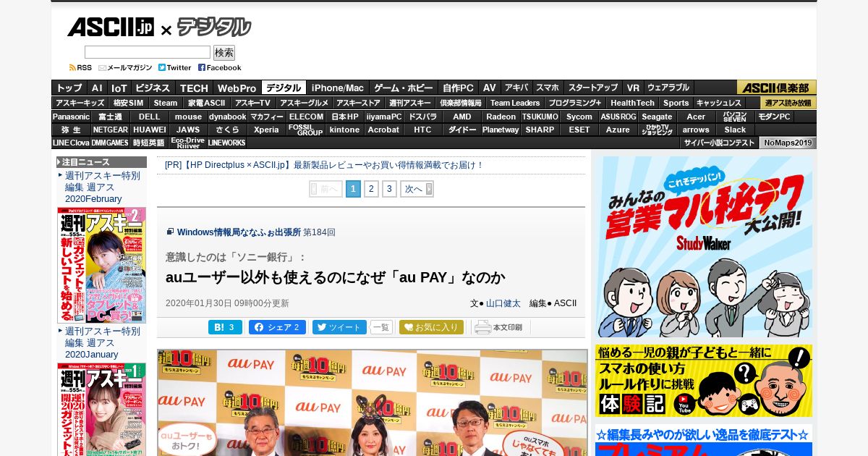
Task: Open the DELL brand link
Action: (x=150, y=117)
